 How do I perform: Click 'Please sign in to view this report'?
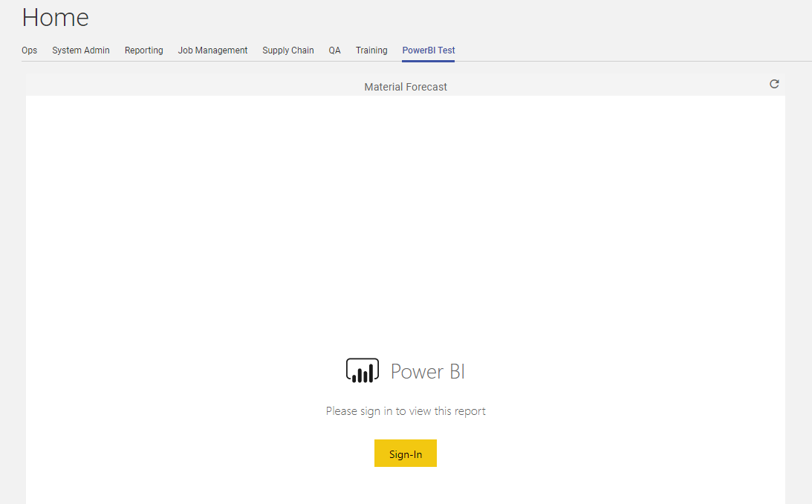(406, 411)
